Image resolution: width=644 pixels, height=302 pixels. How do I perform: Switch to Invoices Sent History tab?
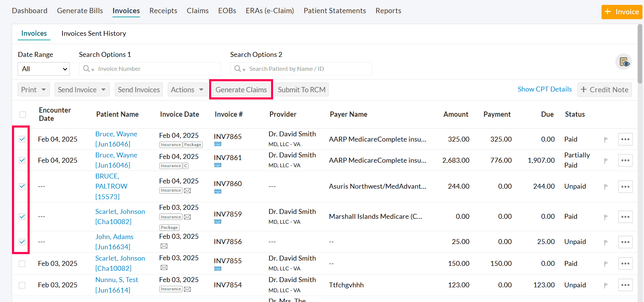pos(94,34)
